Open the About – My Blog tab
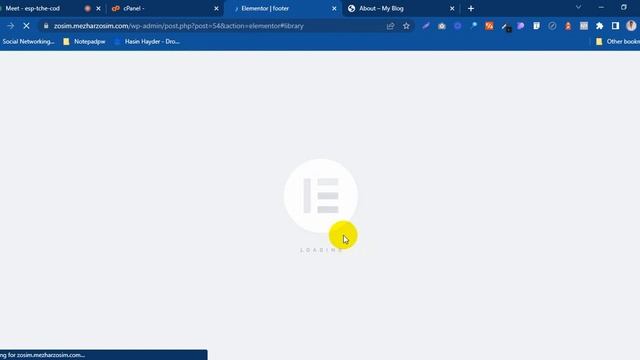The height and width of the screenshot is (360, 640). [x=400, y=8]
